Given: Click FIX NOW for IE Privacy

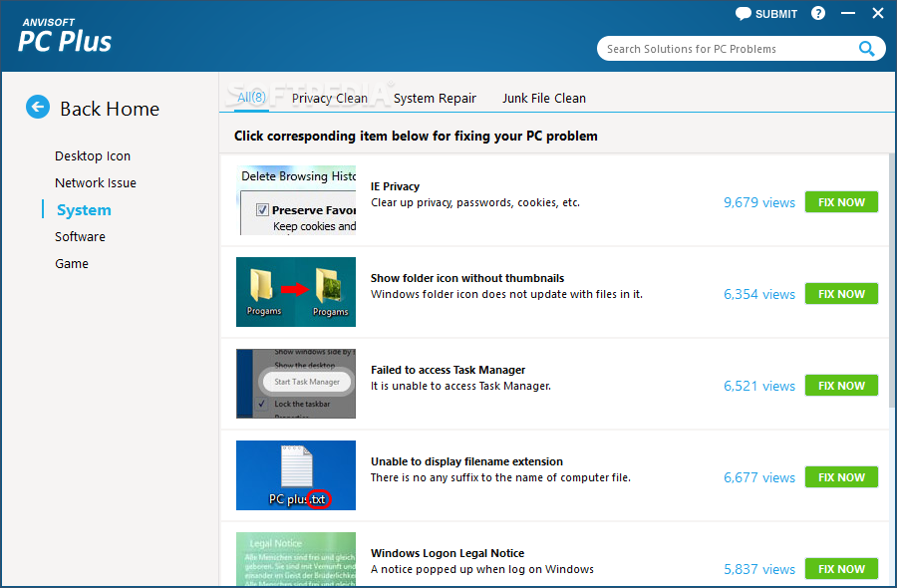Looking at the screenshot, I should (x=841, y=202).
